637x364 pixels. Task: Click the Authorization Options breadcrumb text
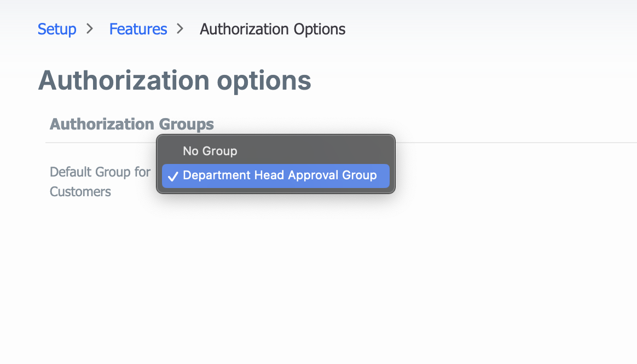click(273, 29)
